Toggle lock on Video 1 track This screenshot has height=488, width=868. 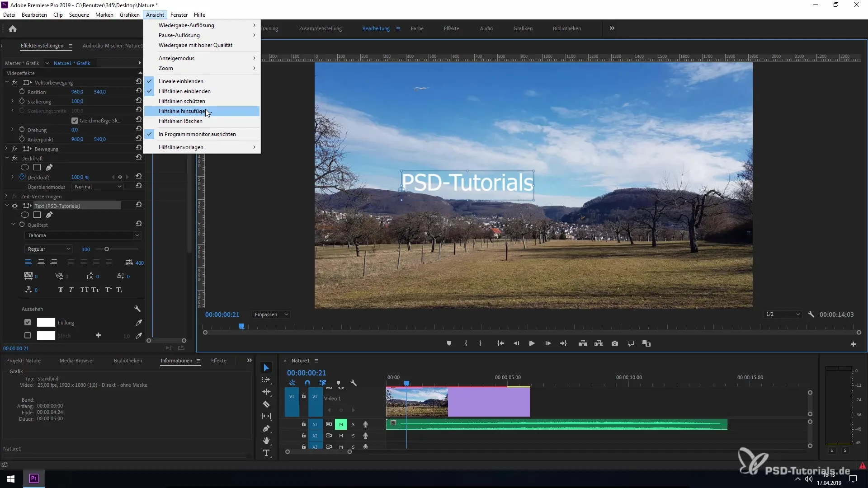coord(304,396)
